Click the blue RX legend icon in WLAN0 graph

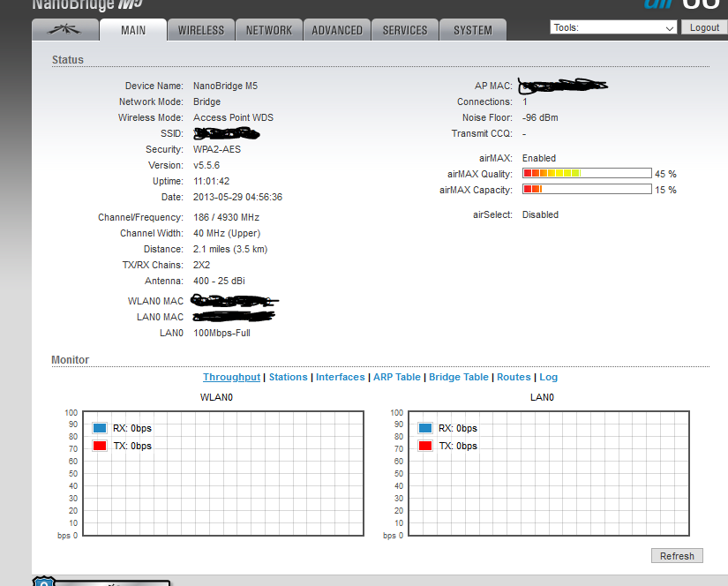pyautogui.click(x=100, y=428)
